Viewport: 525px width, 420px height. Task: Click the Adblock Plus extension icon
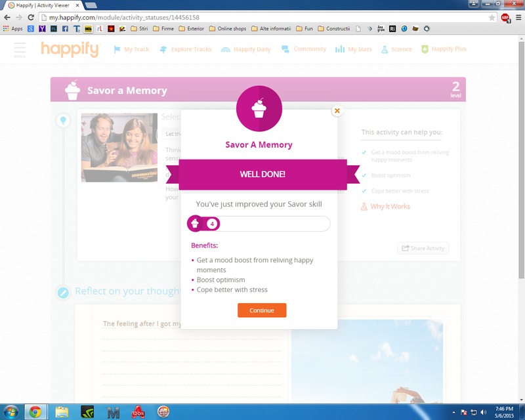(x=505, y=18)
